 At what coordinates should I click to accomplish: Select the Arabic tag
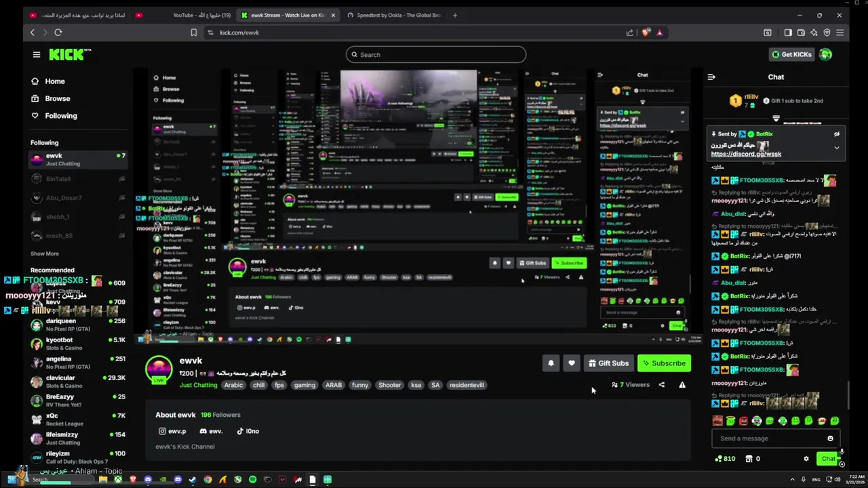click(x=233, y=385)
